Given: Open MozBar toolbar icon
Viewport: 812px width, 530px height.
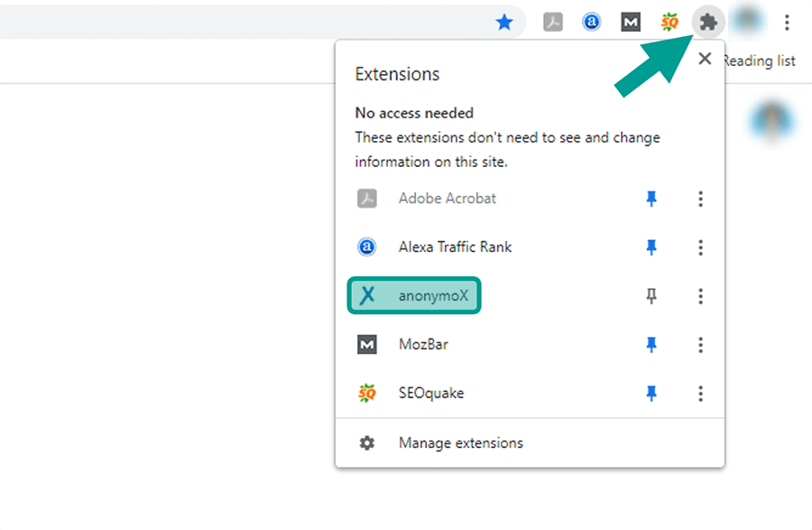Looking at the screenshot, I should 631,23.
